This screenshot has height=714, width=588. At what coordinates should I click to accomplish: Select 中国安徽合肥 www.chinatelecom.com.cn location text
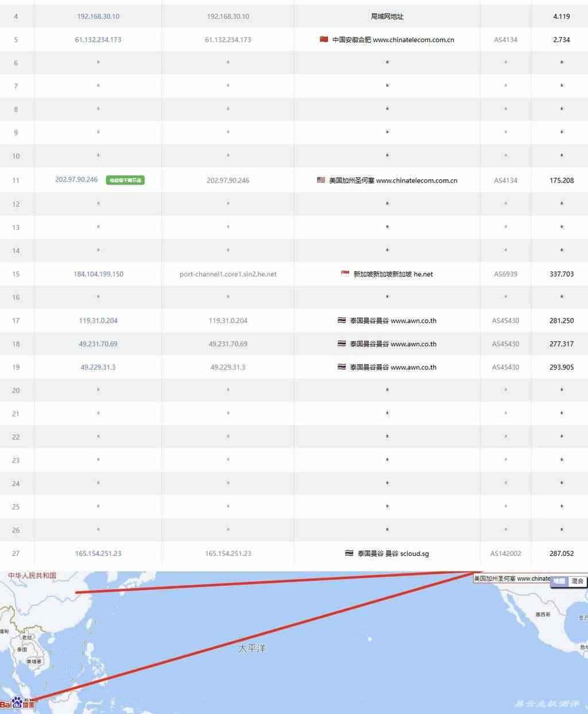click(x=393, y=40)
